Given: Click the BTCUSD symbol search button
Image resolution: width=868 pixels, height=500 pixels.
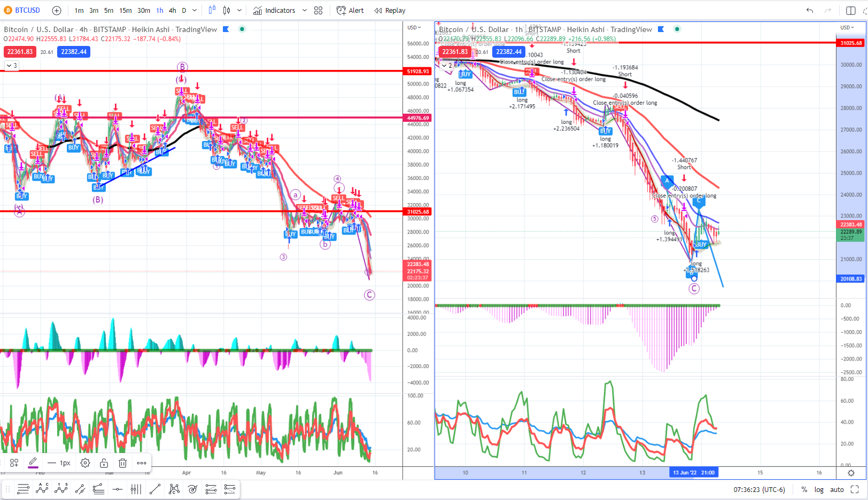Looking at the screenshot, I should 22,10.
